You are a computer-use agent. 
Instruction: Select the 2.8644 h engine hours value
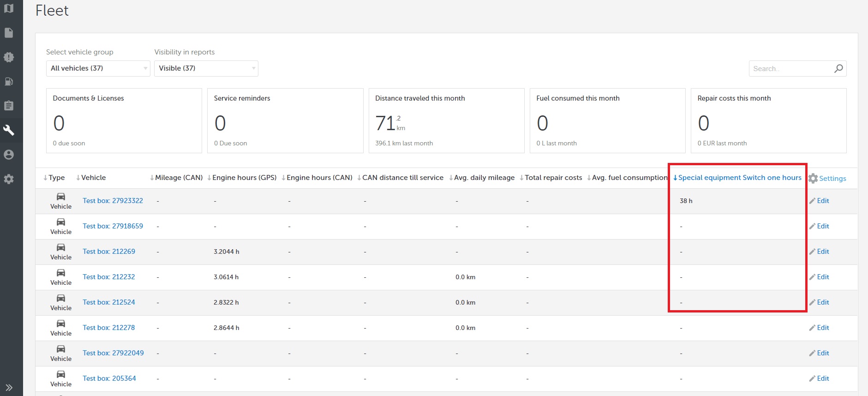coord(227,328)
